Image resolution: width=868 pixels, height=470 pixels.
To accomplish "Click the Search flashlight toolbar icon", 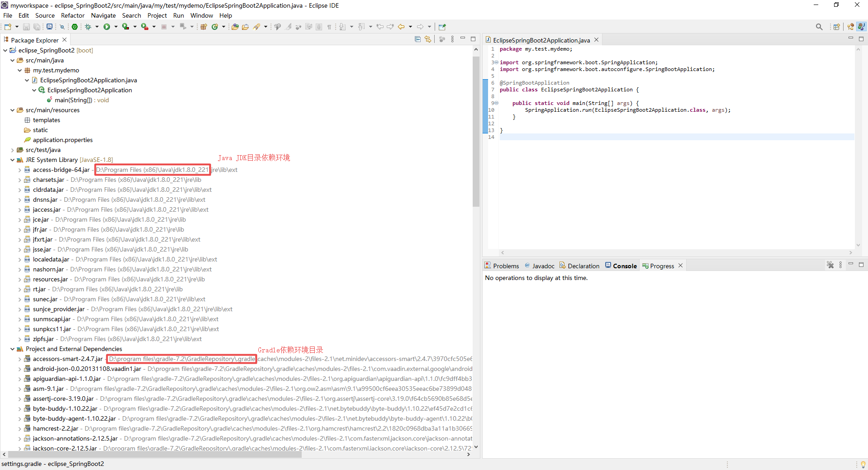I will coord(256,27).
